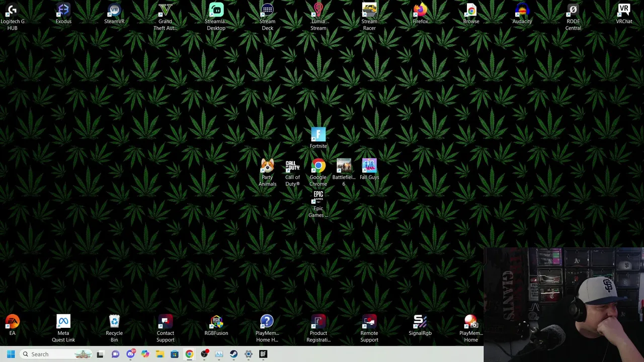The height and width of the screenshot is (362, 644).
Task: Select the Meta Quest Link shortcut
Action: click(x=63, y=328)
